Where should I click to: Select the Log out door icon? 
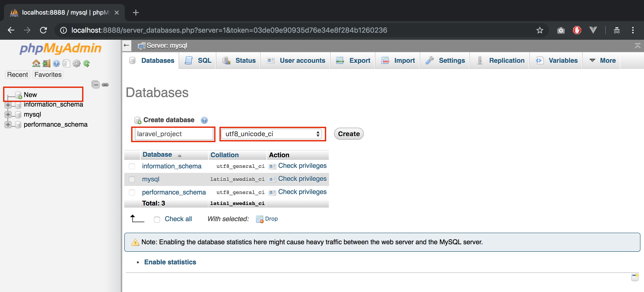pos(46,63)
